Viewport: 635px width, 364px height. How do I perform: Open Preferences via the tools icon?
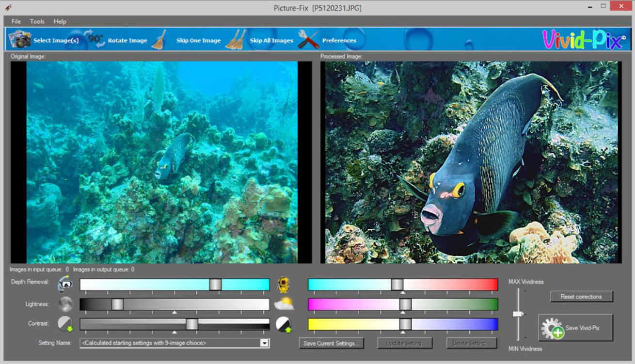[x=308, y=40]
